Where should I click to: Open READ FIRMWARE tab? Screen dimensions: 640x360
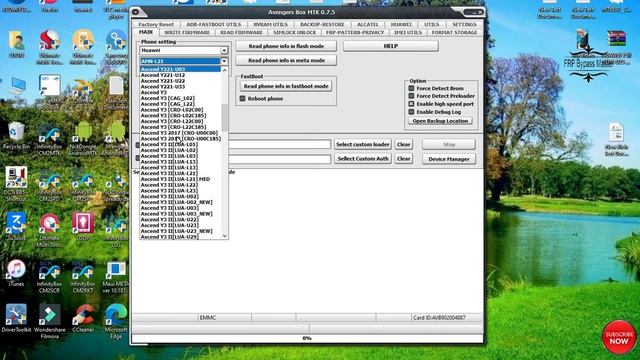pos(241,32)
